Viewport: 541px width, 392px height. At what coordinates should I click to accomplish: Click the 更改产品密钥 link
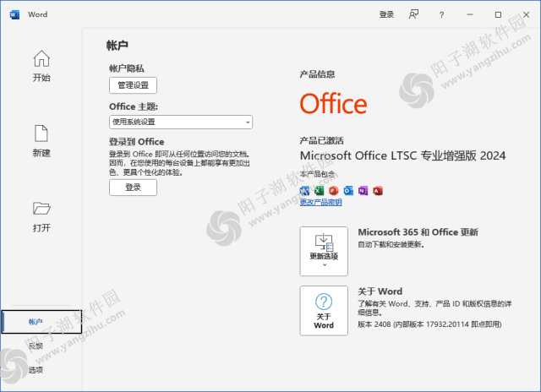(321, 202)
